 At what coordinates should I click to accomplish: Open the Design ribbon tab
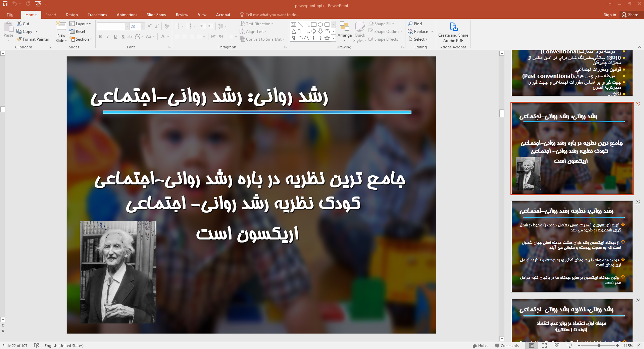[71, 15]
